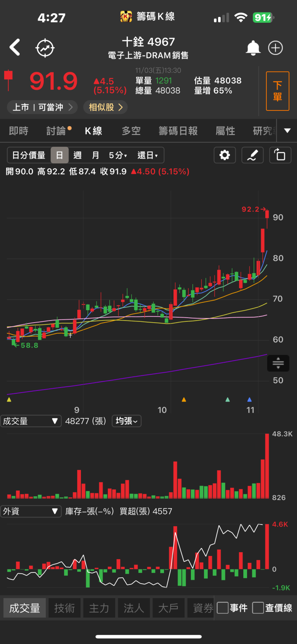
Task: Switch to the 多空 tab
Action: pyautogui.click(x=131, y=131)
